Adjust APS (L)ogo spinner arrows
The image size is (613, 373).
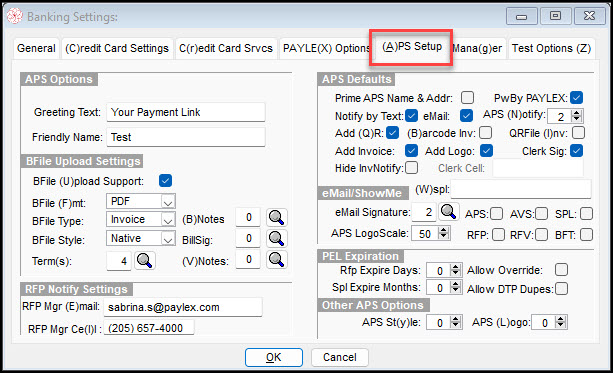(561, 322)
